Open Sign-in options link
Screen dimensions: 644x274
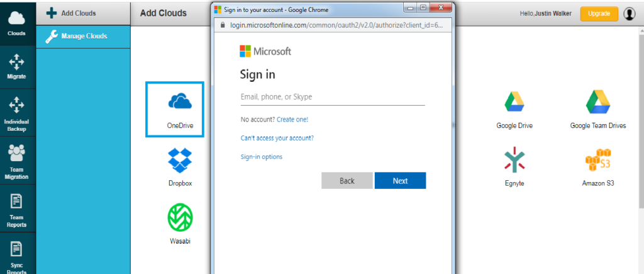coord(262,157)
